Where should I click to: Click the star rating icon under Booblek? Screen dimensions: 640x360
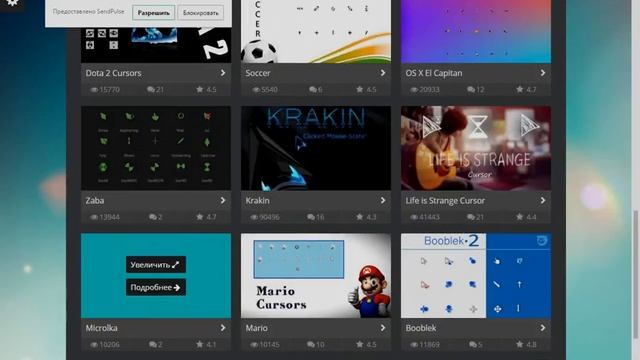tap(520, 344)
